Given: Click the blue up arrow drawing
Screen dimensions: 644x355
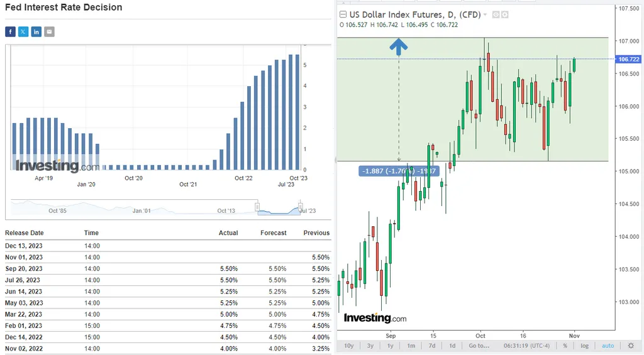Looking at the screenshot, I should coord(398,46).
